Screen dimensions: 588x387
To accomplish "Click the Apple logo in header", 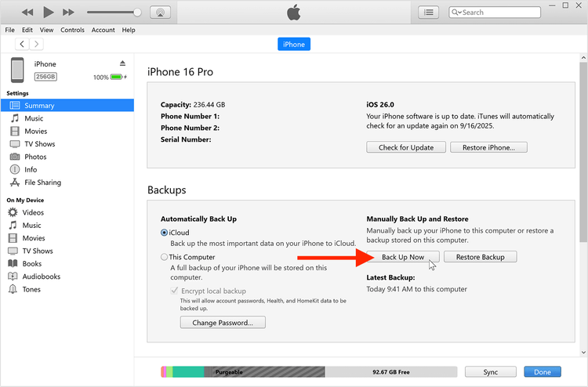I will click(294, 13).
